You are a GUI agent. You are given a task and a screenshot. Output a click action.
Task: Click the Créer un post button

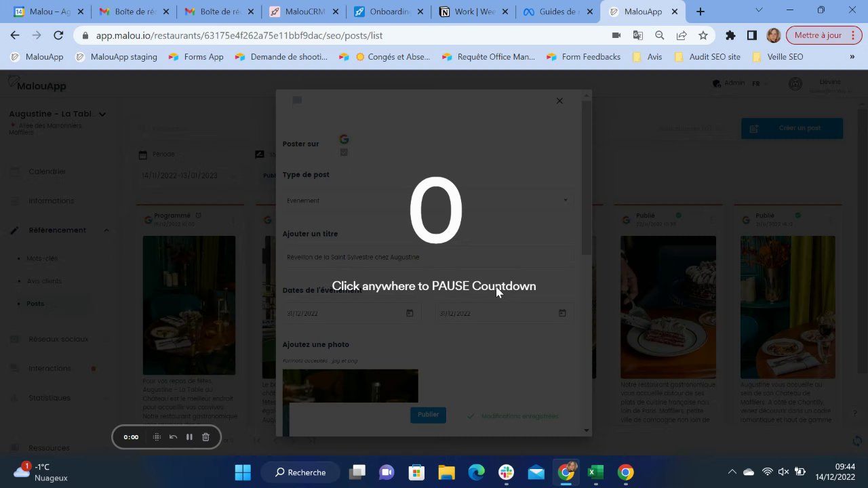792,128
